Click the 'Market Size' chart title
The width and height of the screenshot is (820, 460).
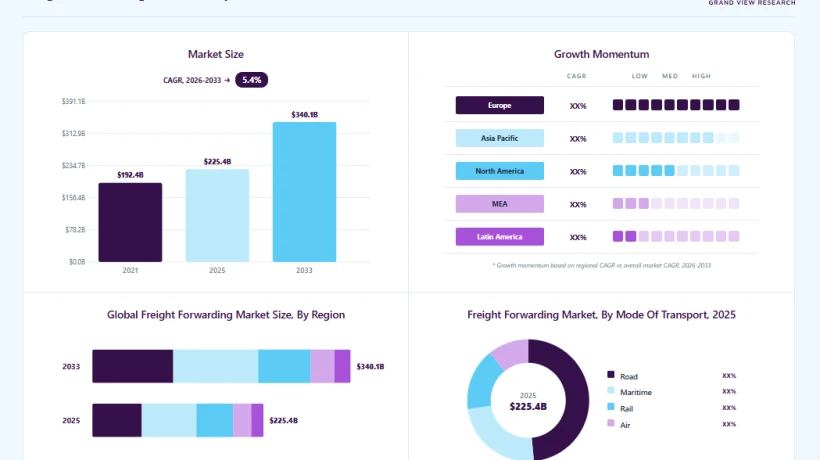215,54
